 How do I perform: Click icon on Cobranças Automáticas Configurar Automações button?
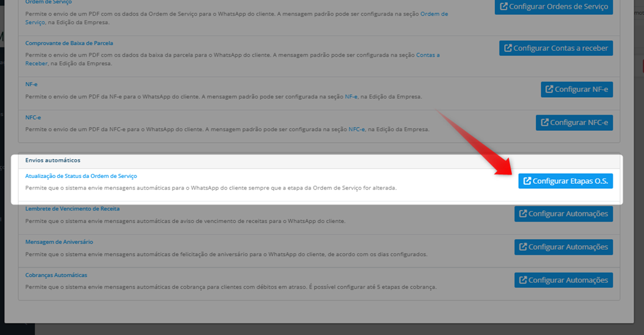click(523, 280)
